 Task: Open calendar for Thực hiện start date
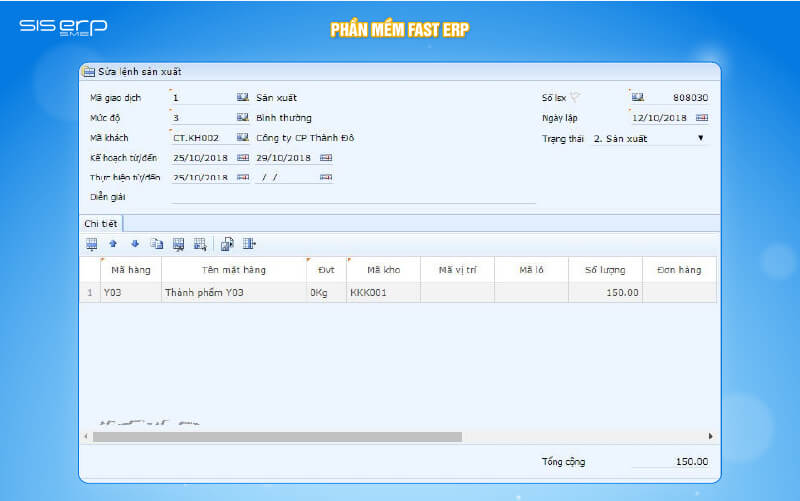click(x=243, y=177)
